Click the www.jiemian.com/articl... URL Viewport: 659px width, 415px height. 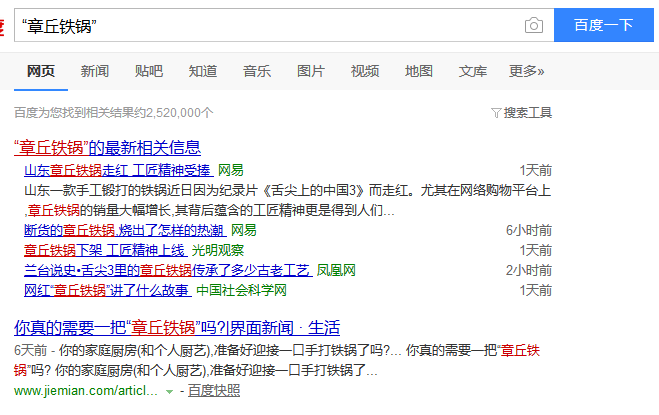click(86, 391)
